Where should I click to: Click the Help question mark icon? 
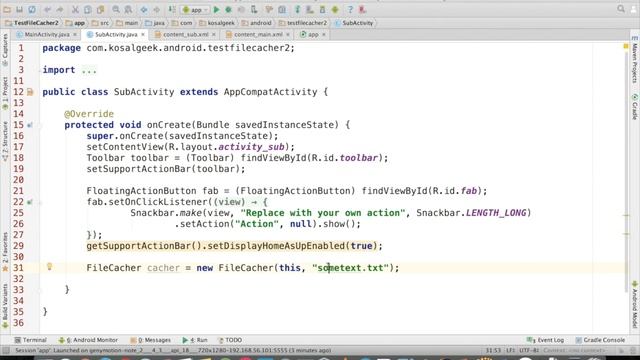click(350, 9)
